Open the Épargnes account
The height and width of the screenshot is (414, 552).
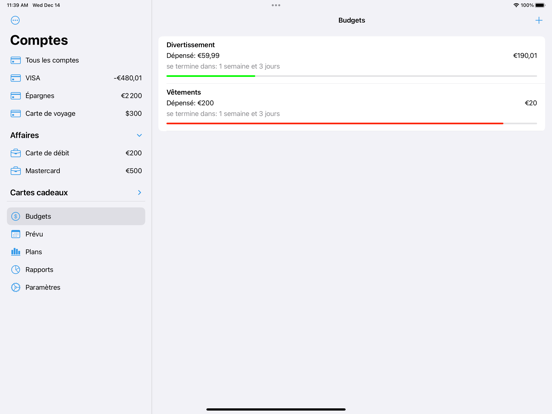[76, 96]
